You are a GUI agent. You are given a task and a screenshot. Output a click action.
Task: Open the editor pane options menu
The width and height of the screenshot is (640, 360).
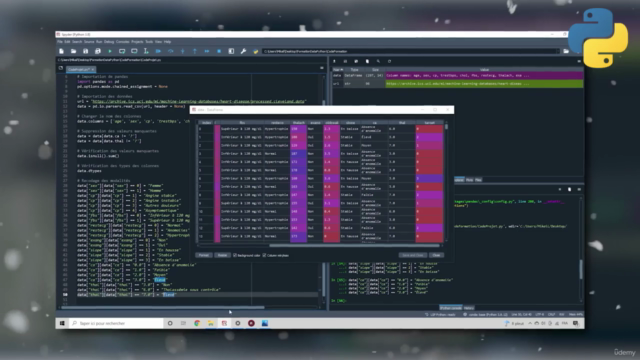[322, 68]
